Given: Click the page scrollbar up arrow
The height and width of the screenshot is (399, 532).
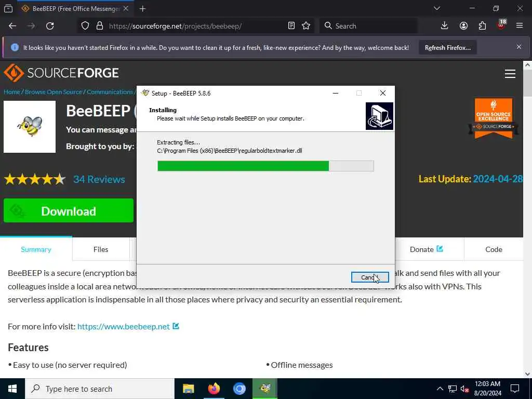Looking at the screenshot, I should click(527, 65).
